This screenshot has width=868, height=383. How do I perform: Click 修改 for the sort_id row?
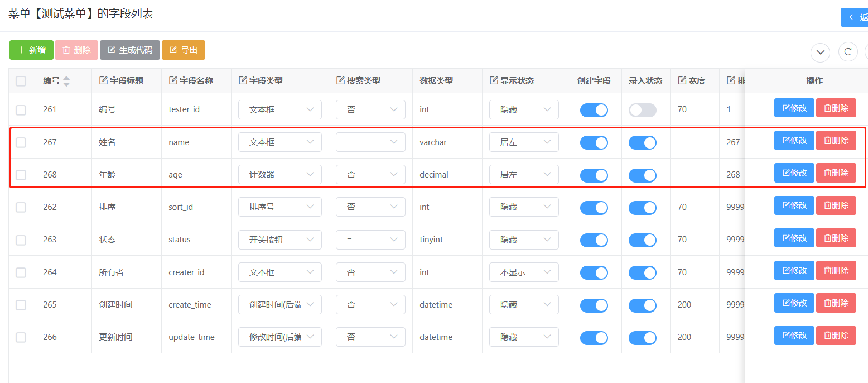[794, 205]
